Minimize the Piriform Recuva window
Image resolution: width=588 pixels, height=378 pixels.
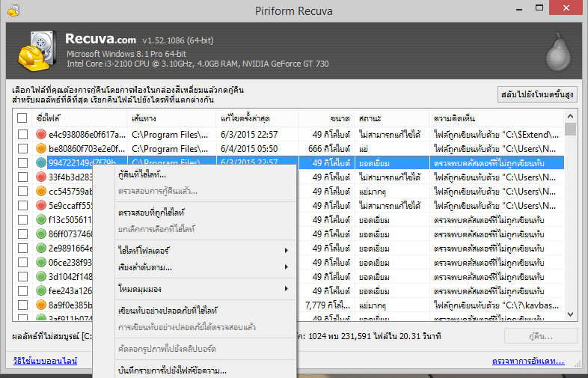pyautogui.click(x=519, y=9)
